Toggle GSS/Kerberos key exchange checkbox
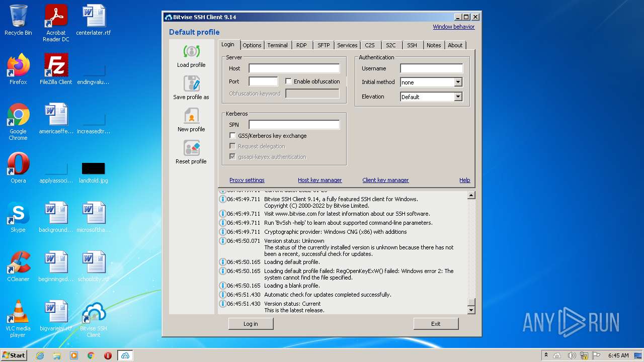This screenshot has width=644, height=362. click(232, 136)
